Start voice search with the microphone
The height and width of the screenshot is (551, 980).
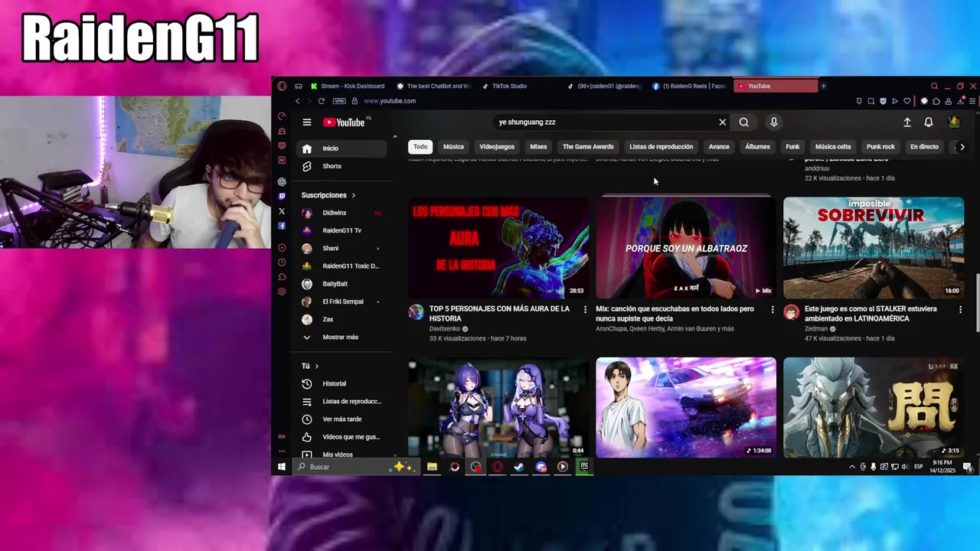click(x=774, y=122)
